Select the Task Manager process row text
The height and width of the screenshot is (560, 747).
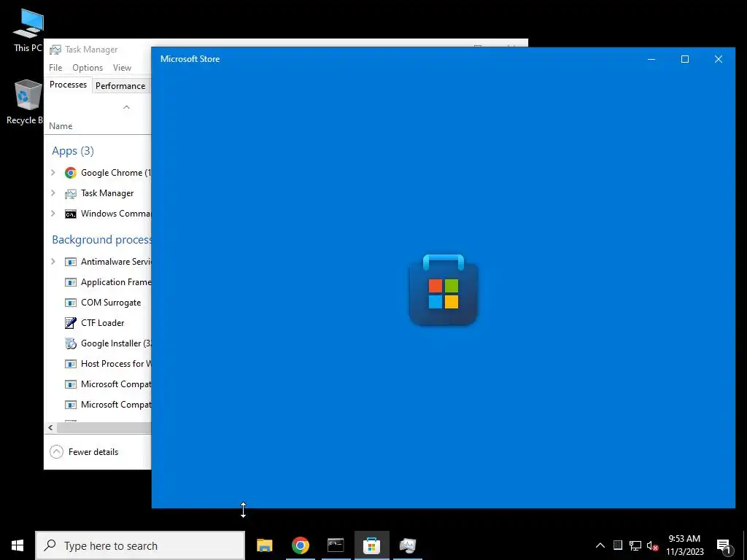(x=107, y=193)
